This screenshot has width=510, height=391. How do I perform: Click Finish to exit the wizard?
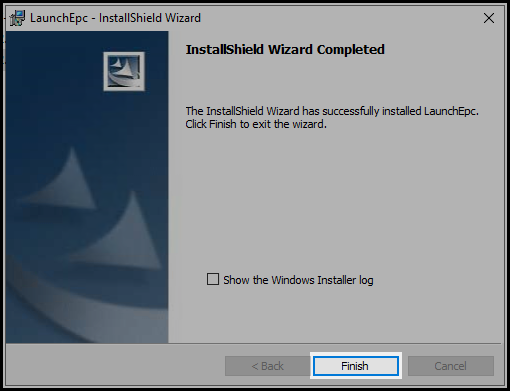point(356,366)
